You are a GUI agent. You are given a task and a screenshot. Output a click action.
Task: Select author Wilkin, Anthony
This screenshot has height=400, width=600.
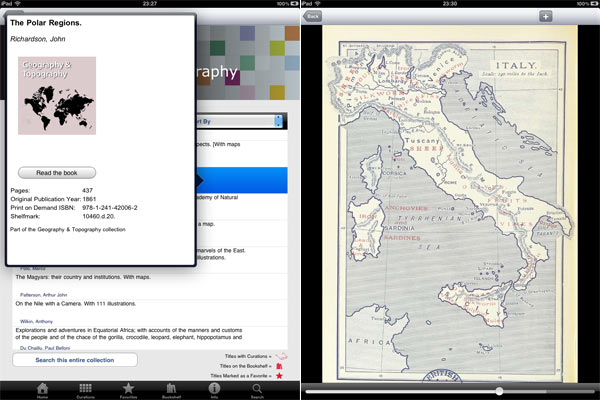pyautogui.click(x=36, y=321)
